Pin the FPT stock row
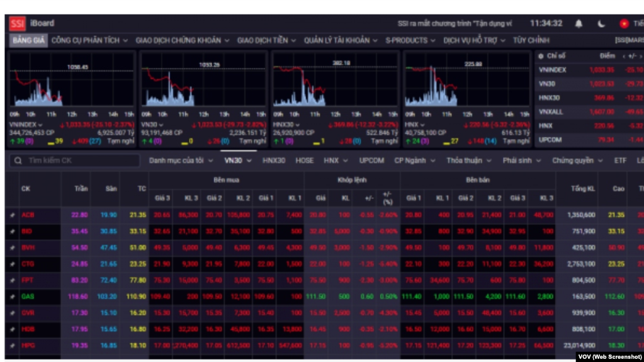The height and width of the screenshot is (362, 644). [x=13, y=280]
